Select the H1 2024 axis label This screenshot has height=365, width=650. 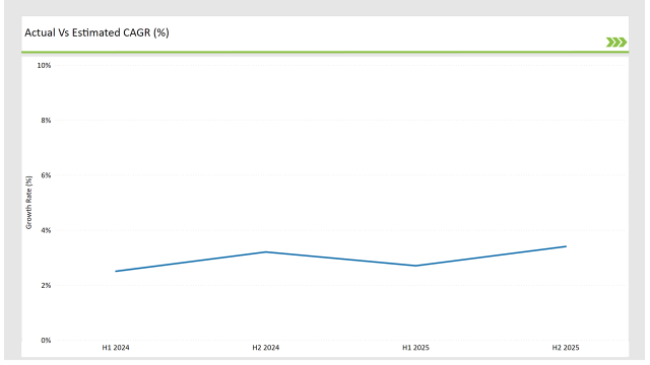(x=116, y=348)
